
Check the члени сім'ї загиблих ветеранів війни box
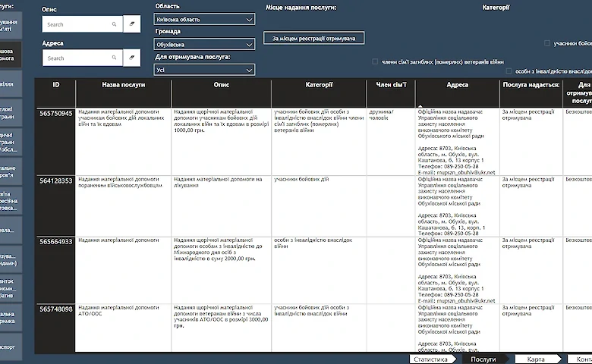coord(375,61)
